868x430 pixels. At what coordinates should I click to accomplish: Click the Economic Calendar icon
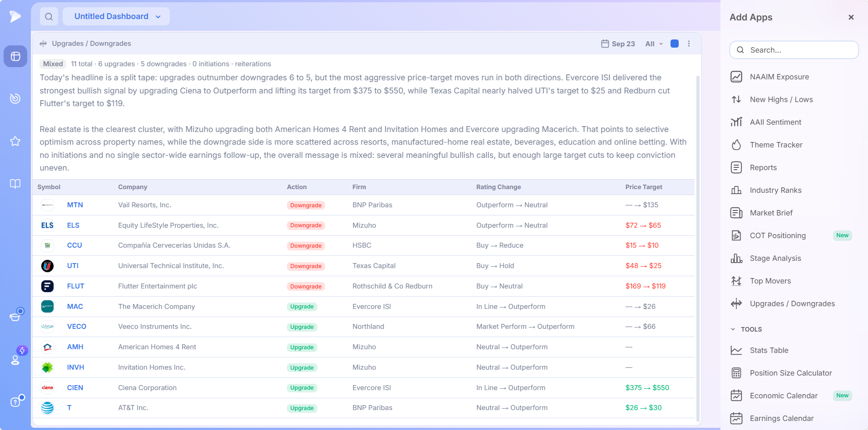coord(736,396)
